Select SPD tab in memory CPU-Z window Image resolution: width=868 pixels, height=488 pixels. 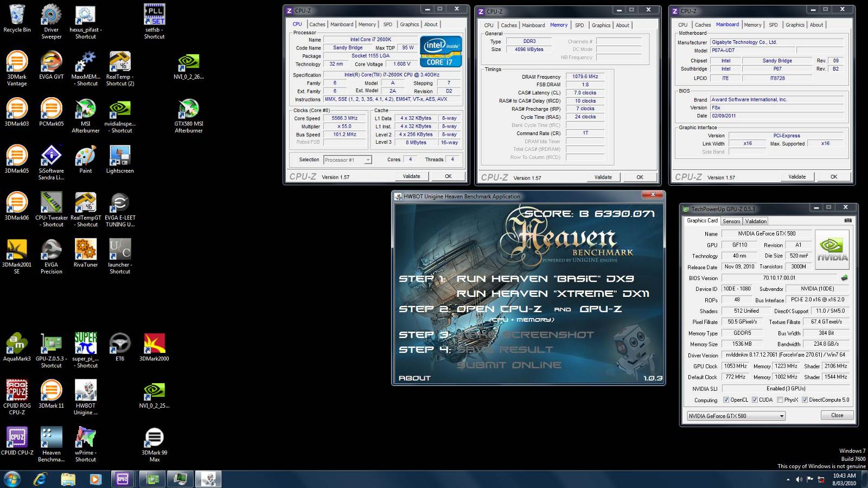(x=579, y=26)
